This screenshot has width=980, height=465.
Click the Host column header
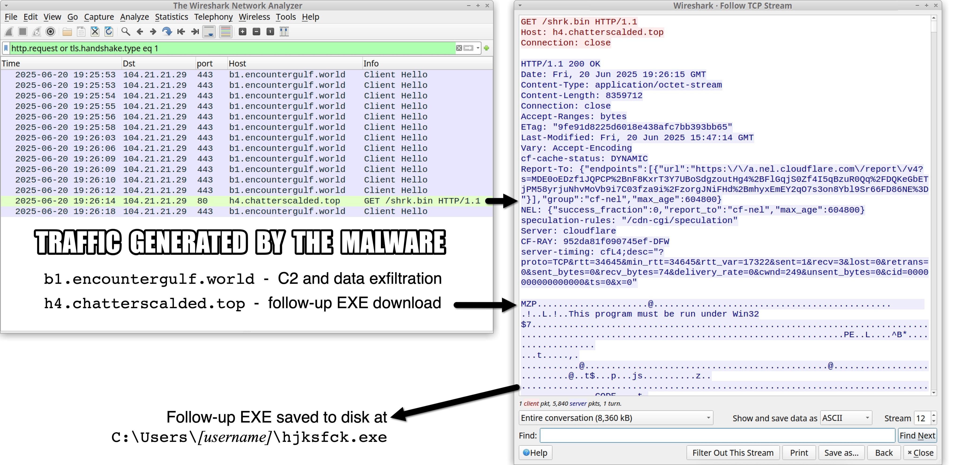(294, 64)
